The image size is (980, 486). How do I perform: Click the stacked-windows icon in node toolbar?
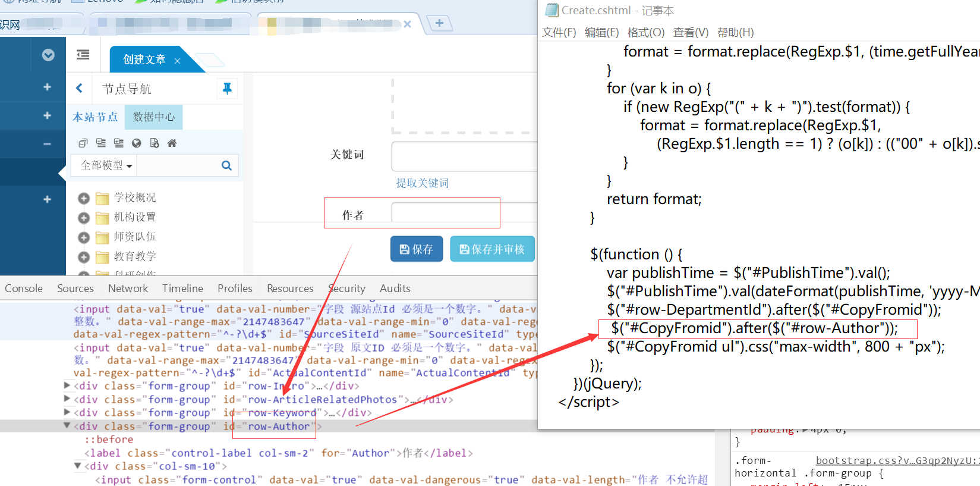click(83, 143)
